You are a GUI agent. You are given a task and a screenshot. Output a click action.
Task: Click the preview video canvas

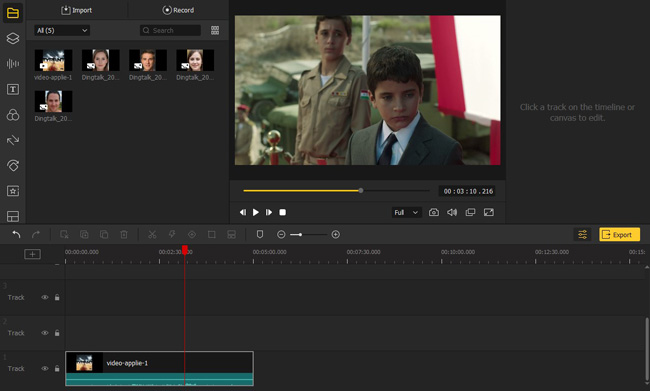[368, 90]
